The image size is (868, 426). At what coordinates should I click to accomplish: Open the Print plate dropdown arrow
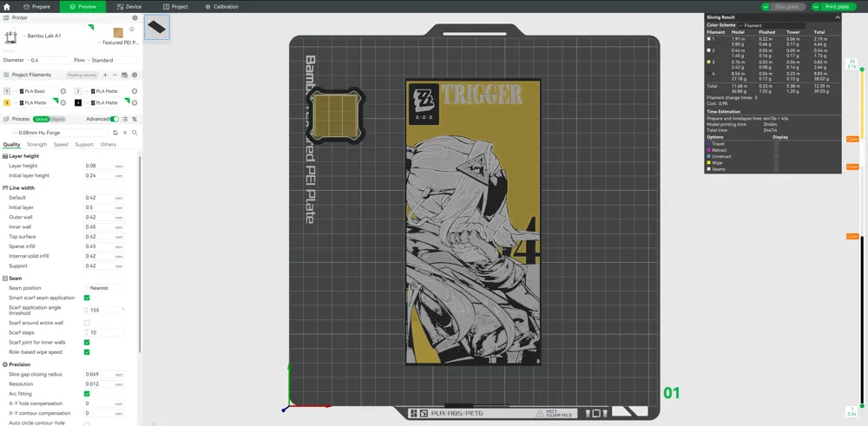[x=816, y=7]
